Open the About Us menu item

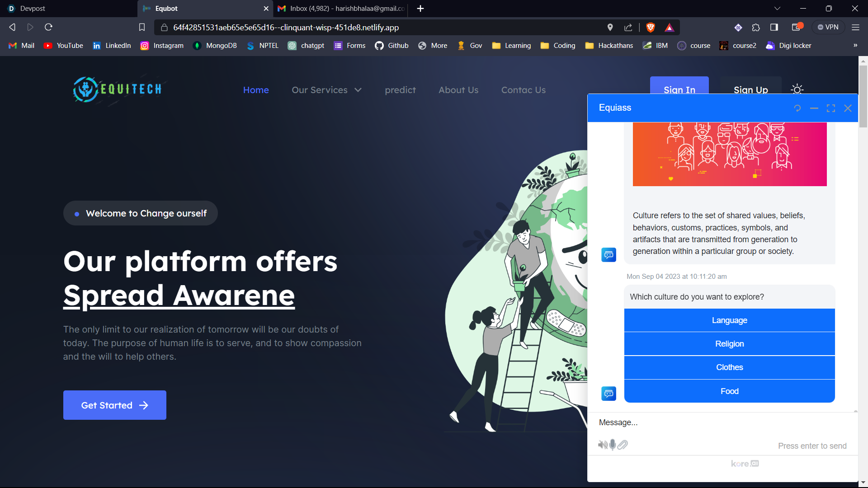tap(458, 90)
